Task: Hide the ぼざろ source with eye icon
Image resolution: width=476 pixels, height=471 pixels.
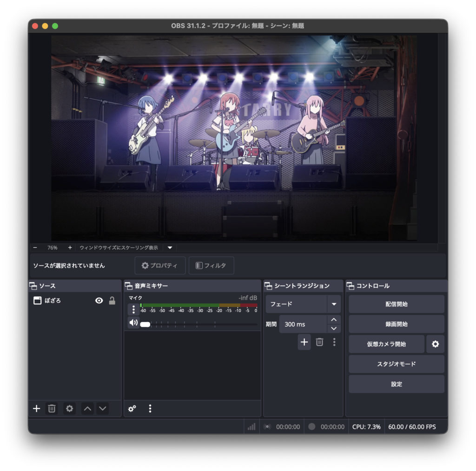Action: (x=99, y=301)
